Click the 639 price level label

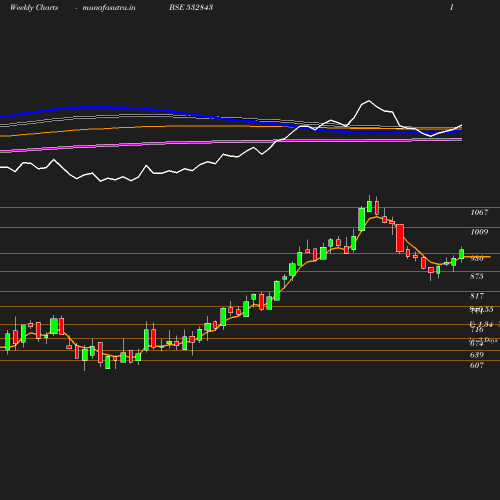point(477,355)
